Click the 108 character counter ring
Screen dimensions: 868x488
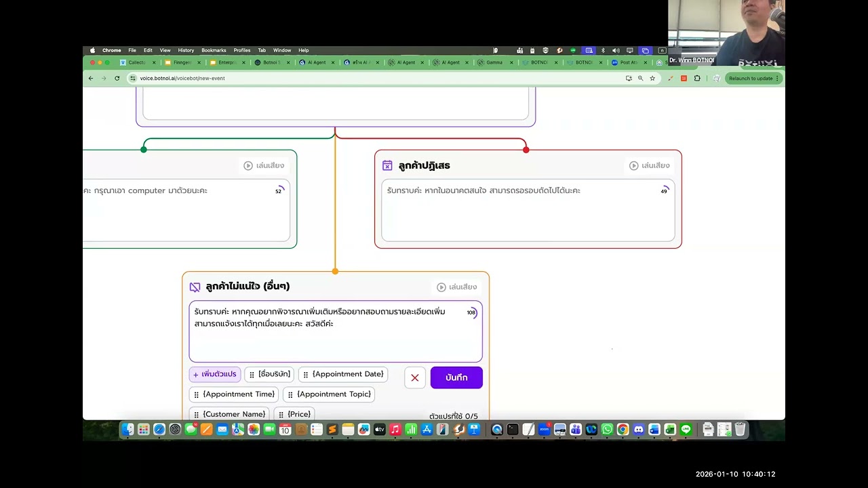[x=471, y=312]
